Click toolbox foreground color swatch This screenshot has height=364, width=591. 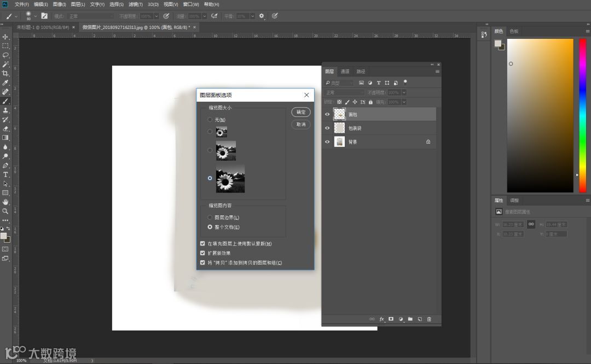3,236
